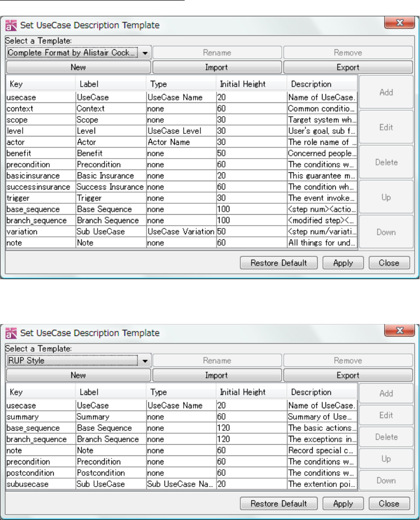Image resolution: width=420 pixels, height=520 pixels.
Task: Click the 'Concerned people...' description cell
Action: tap(322, 153)
